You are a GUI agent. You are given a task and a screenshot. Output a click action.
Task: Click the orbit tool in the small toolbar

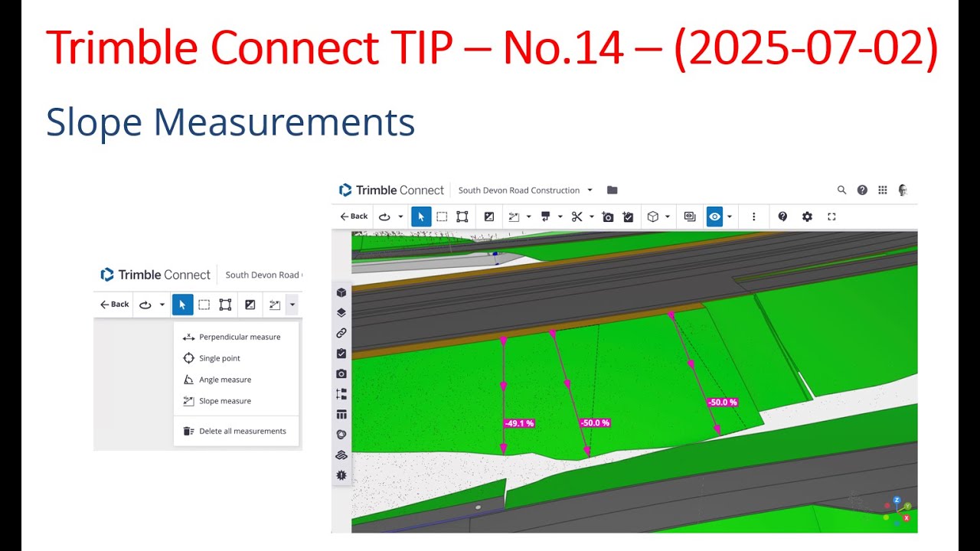pyautogui.click(x=145, y=305)
